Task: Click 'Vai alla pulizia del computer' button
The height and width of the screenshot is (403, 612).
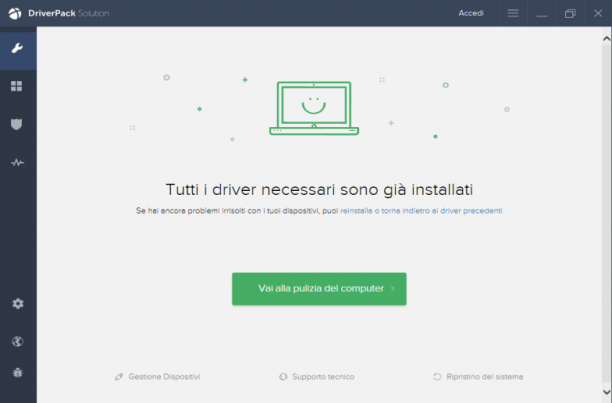Action: pos(319,289)
